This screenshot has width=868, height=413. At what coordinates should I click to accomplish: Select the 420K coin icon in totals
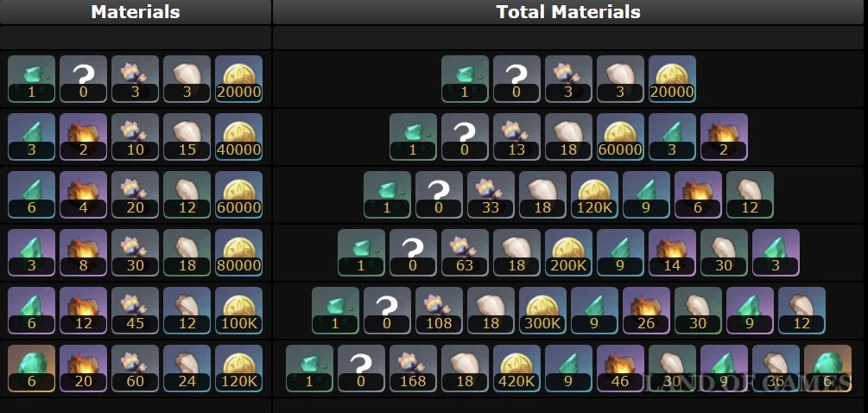pyautogui.click(x=516, y=368)
